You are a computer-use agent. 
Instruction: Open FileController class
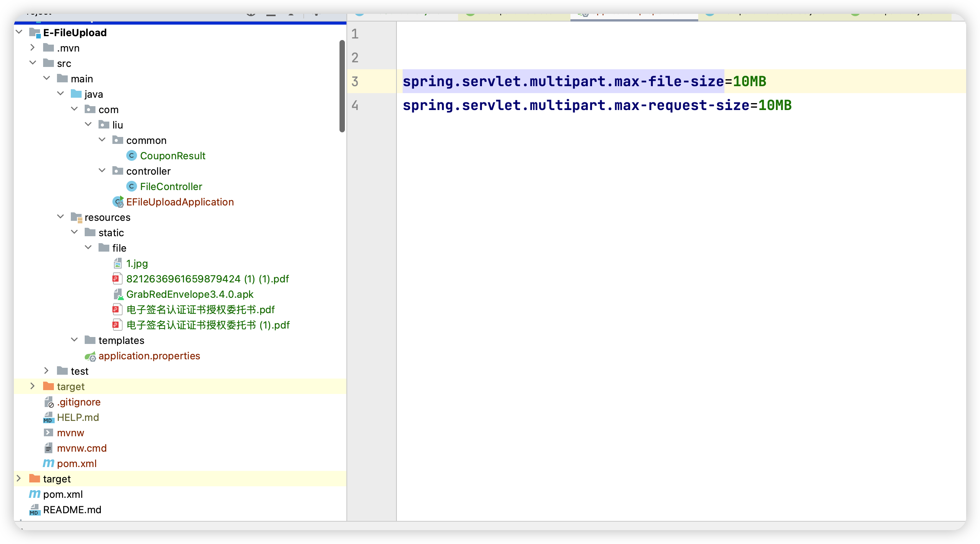click(171, 186)
